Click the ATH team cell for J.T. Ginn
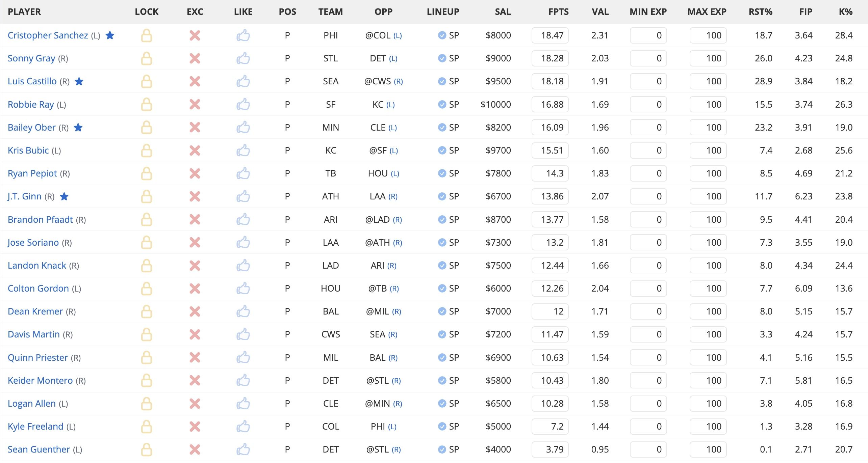868x463 pixels. point(330,196)
